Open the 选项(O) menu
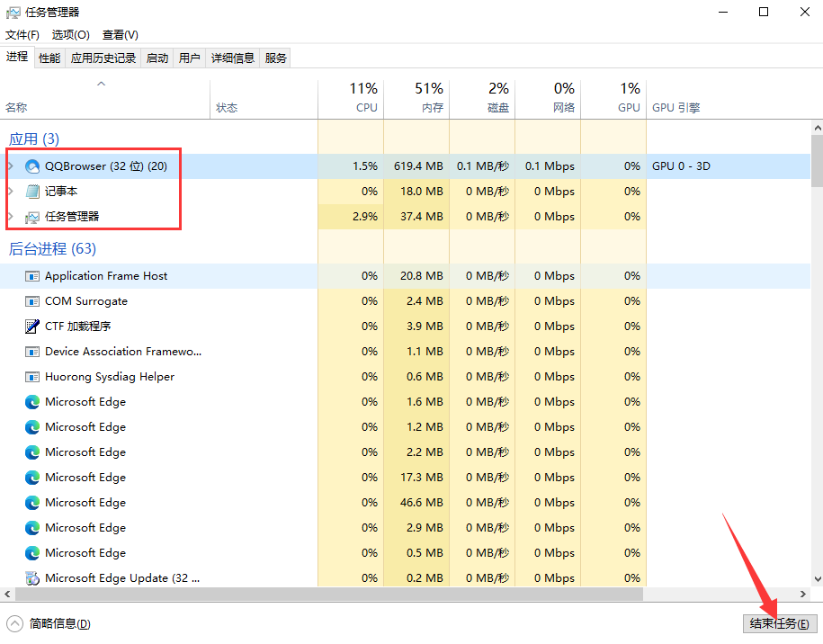The height and width of the screenshot is (644, 823). coord(70,35)
